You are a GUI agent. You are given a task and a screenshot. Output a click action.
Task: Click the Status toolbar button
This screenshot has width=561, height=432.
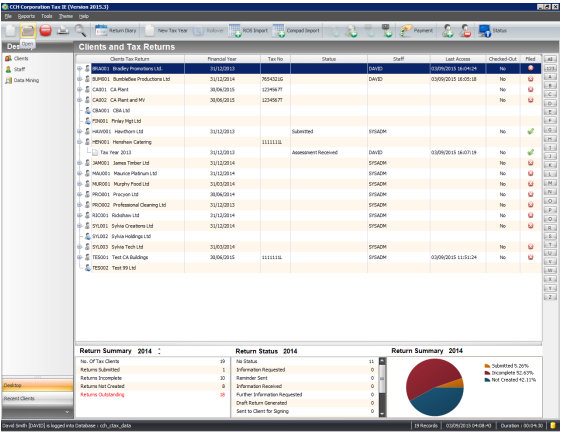coord(493,31)
